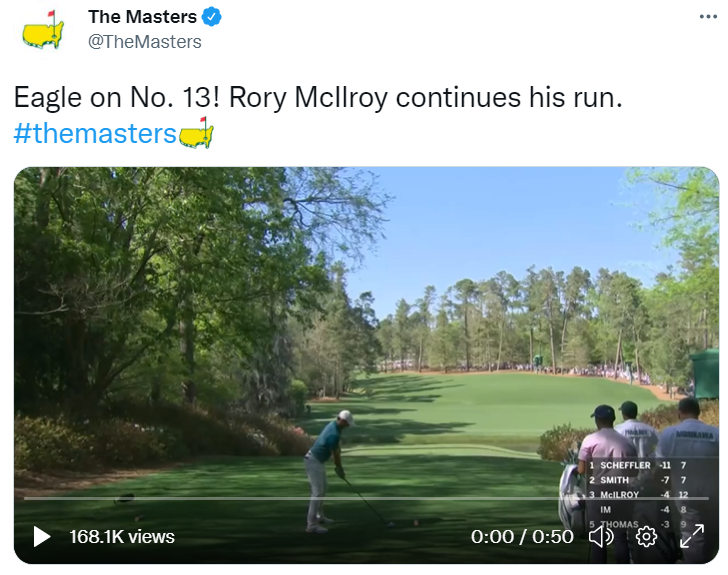Open the @TheMasters handle link
The height and width of the screenshot is (575, 728).
144,42
